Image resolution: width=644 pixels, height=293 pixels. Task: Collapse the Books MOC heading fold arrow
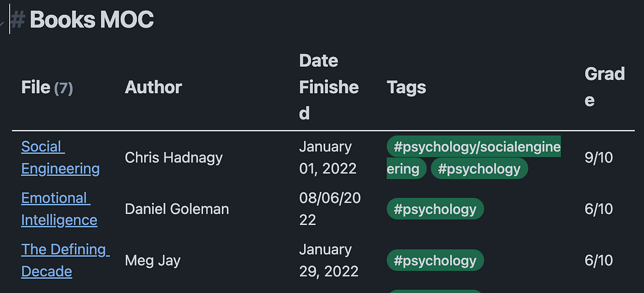click(x=2, y=23)
